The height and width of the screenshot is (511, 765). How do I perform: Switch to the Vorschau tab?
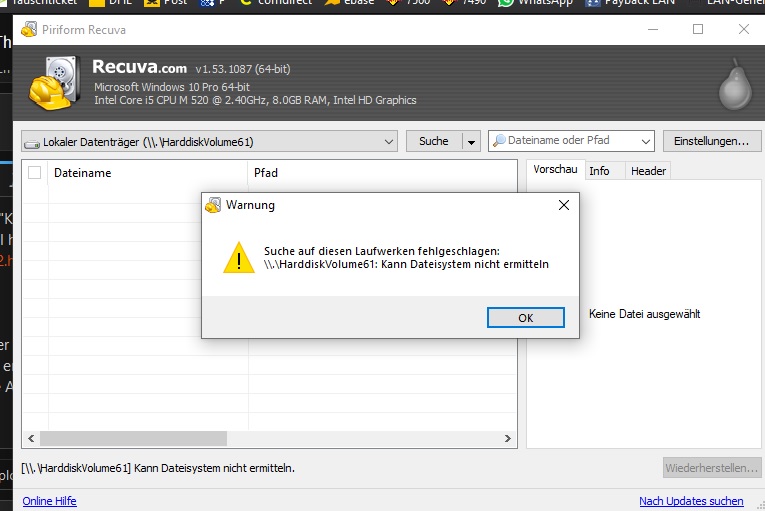tap(555, 169)
